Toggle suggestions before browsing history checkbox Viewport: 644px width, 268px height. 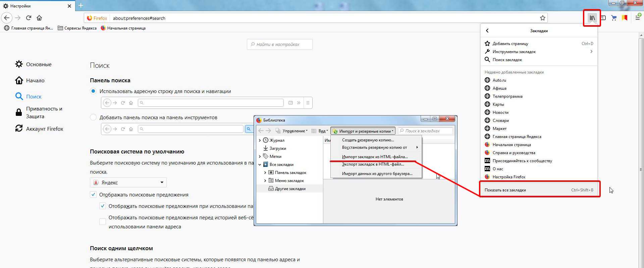pyautogui.click(x=103, y=222)
